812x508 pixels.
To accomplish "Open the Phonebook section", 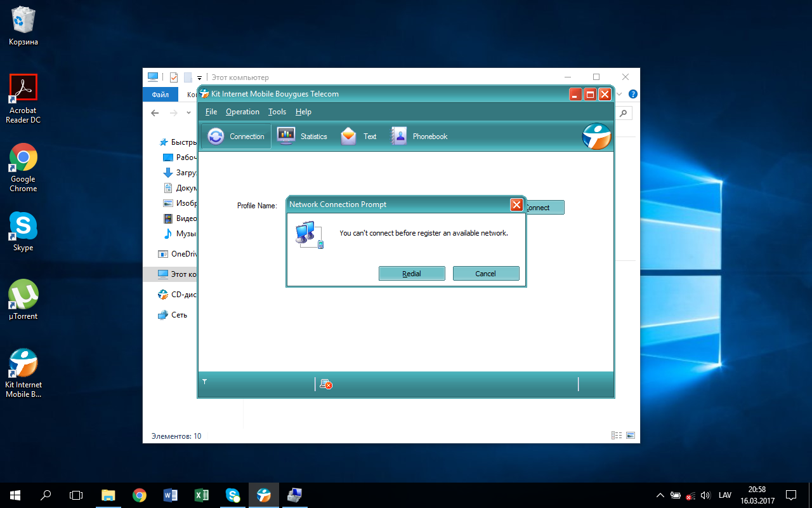I will pos(419,137).
